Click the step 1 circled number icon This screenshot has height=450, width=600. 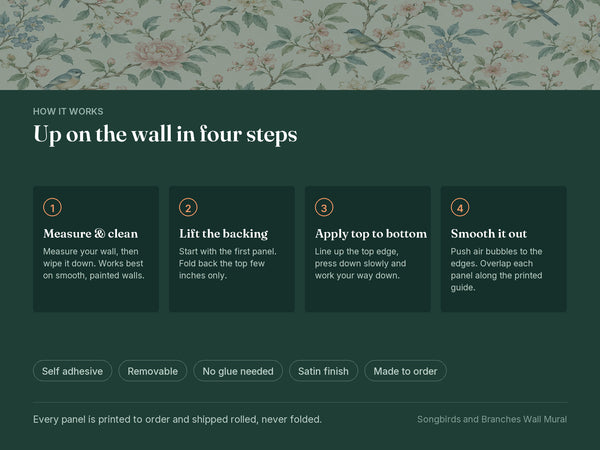(52, 207)
